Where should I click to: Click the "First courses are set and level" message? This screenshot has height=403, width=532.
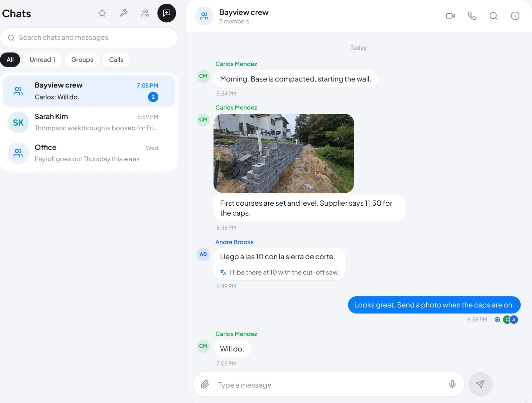(309, 208)
